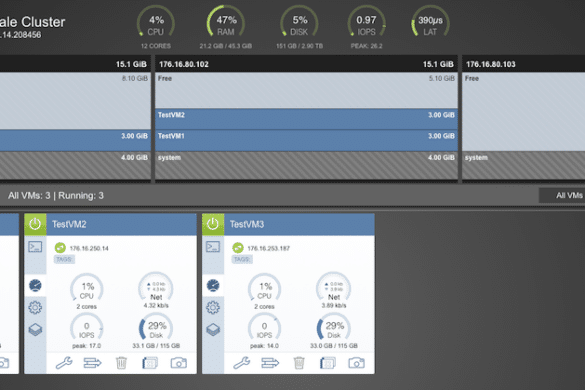Click the Free memory area on node 176.16.80.102
Viewport: 585px width, 390px height.
pos(306,90)
